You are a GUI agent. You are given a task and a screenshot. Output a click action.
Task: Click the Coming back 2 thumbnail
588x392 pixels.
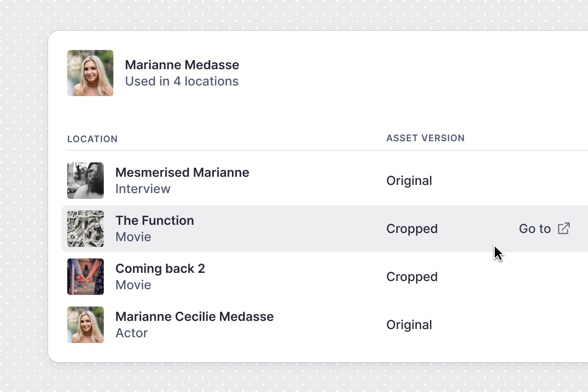[x=86, y=277]
